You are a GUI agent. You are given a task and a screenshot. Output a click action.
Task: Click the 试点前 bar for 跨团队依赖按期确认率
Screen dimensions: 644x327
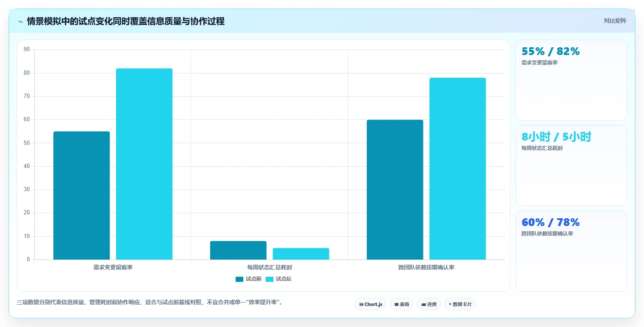click(395, 189)
